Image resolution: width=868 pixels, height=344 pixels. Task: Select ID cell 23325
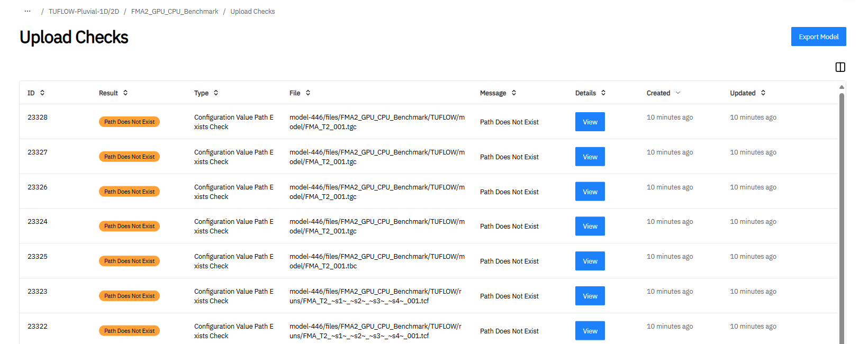click(38, 257)
